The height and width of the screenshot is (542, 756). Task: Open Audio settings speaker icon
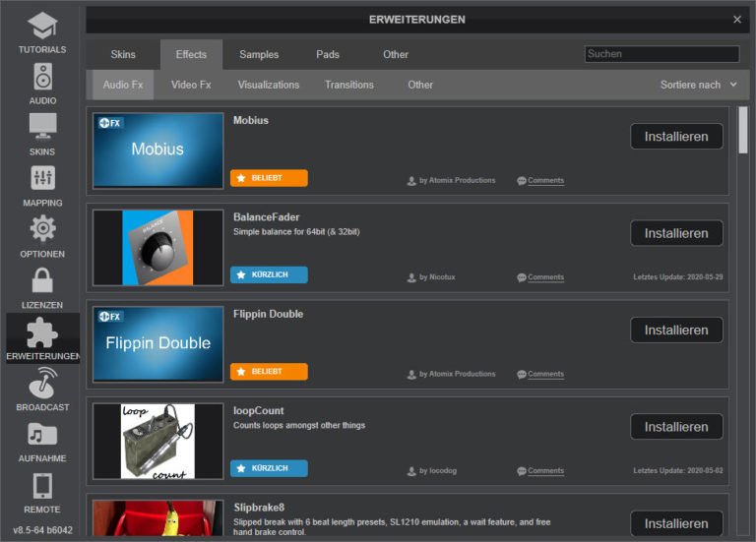click(x=43, y=77)
